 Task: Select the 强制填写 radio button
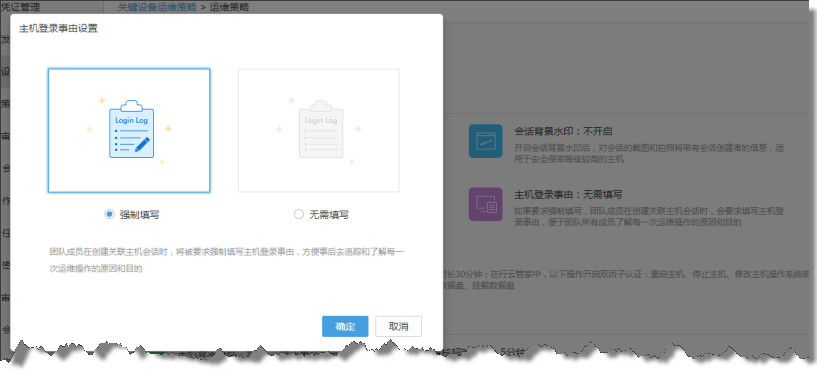(109, 214)
